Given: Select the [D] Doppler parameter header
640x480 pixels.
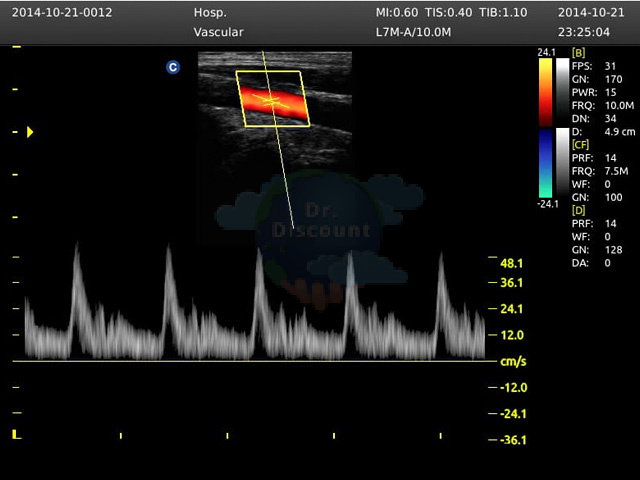Looking at the screenshot, I should (578, 210).
